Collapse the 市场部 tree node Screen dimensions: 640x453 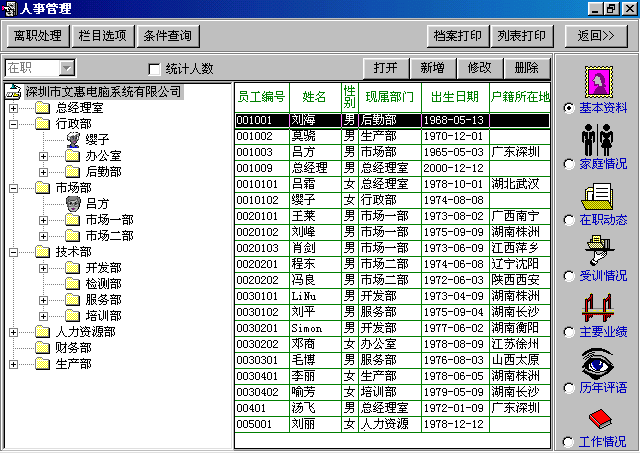pos(13,188)
